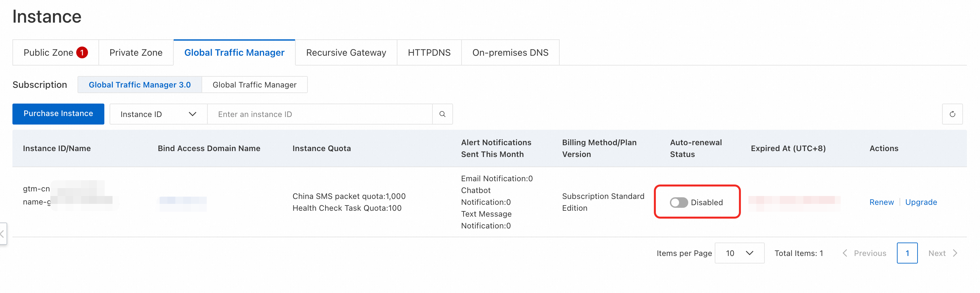The image size is (980, 293).
Task: Click the Renew link
Action: point(881,202)
